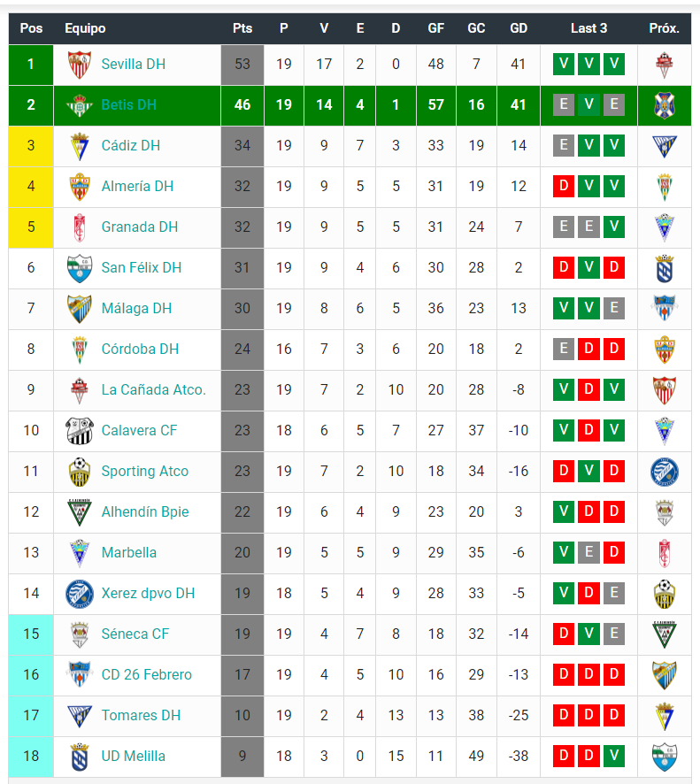This screenshot has width=700, height=784.
Task: Click the Calavera CF skull crest
Action: (x=80, y=431)
